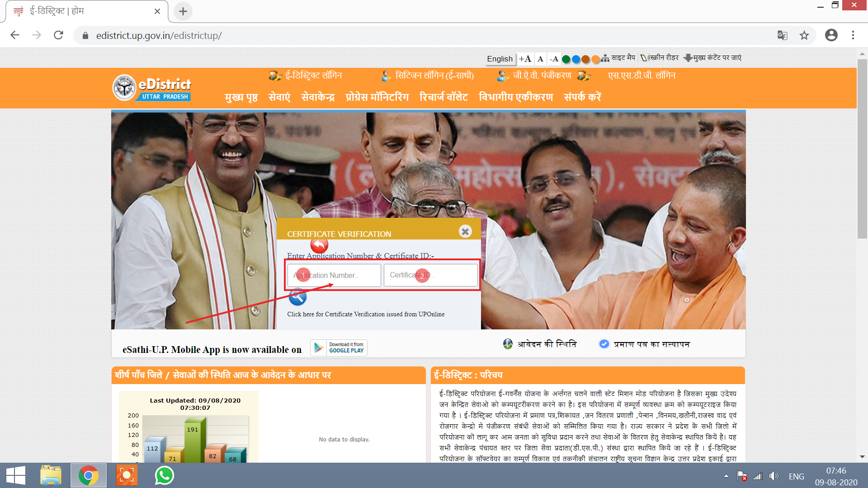Viewport: 868px width, 488px height.
Task: Switch language to English
Action: [500, 59]
